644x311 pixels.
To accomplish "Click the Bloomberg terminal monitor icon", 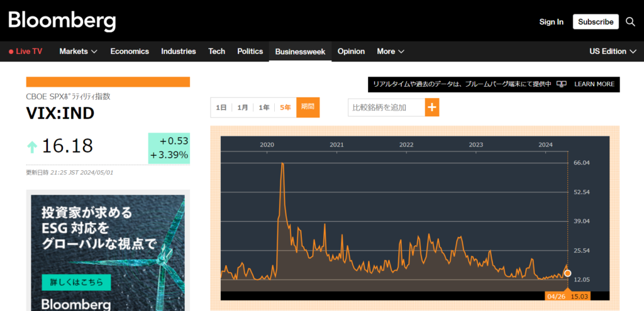I will 562,84.
